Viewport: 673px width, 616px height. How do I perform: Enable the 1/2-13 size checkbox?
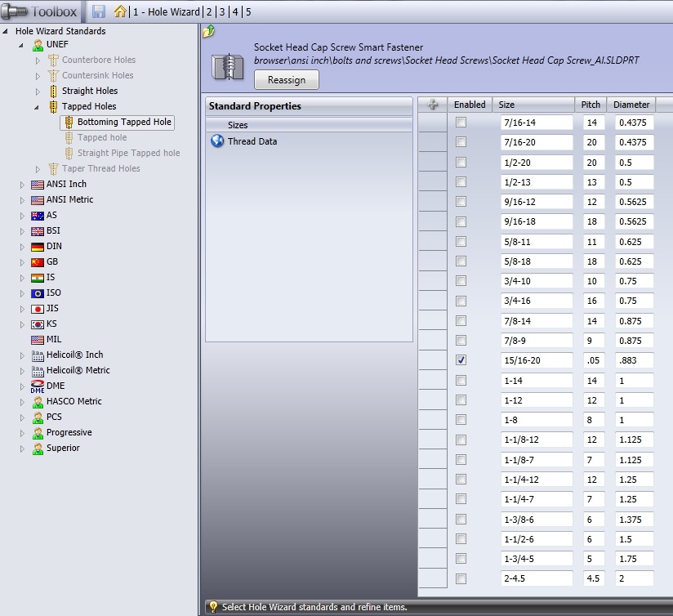[x=461, y=181]
